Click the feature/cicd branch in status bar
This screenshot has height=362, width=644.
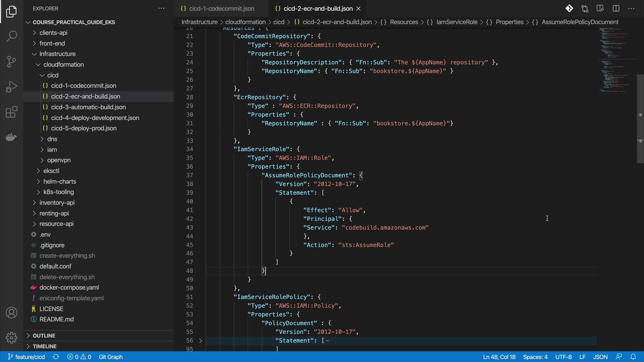point(27,357)
